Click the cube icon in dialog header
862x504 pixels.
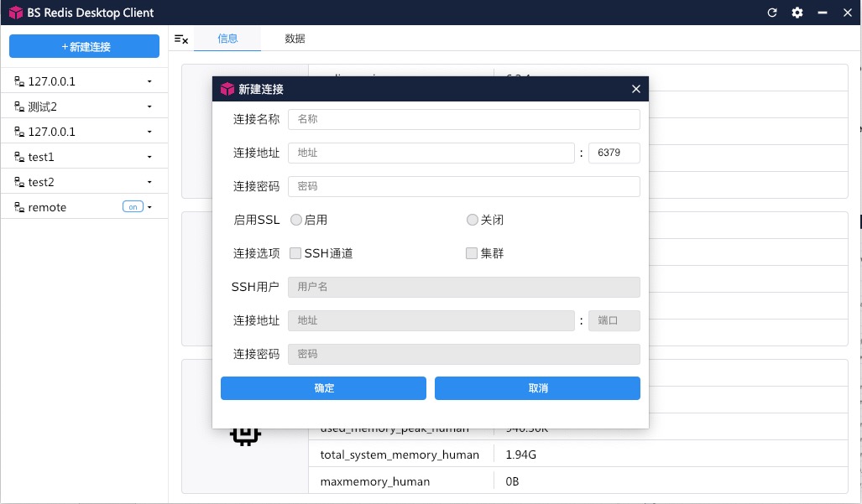pos(227,88)
